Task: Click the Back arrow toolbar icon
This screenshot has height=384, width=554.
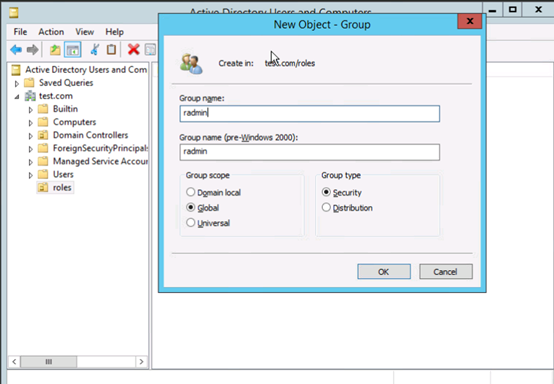Action: pyautogui.click(x=16, y=49)
